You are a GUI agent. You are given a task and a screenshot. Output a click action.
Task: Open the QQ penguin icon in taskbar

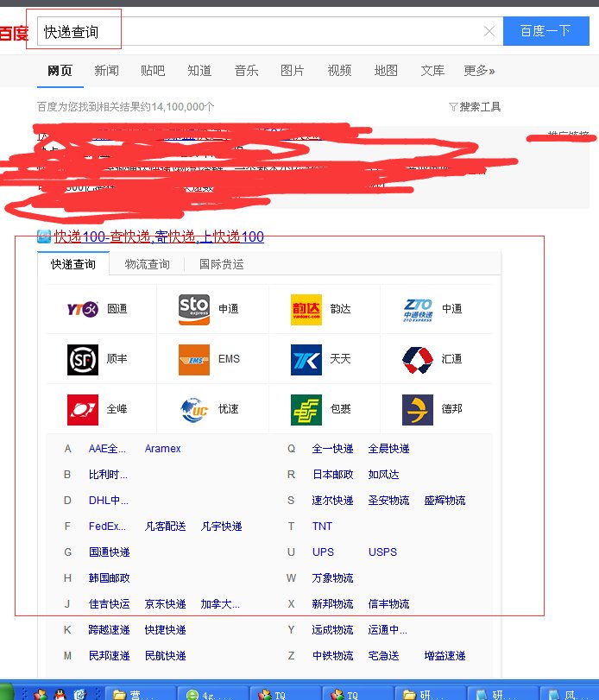[x=60, y=694]
